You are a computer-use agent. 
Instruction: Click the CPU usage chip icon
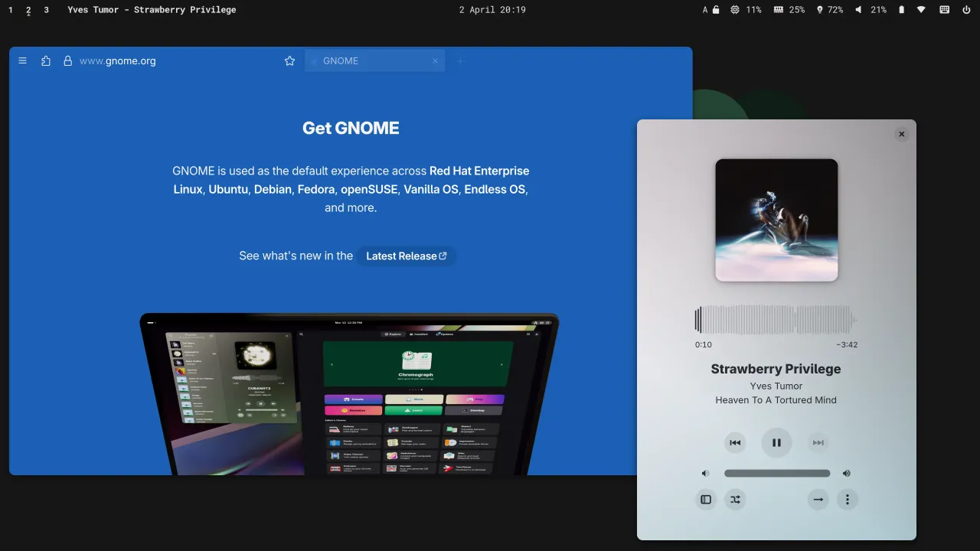[735, 10]
